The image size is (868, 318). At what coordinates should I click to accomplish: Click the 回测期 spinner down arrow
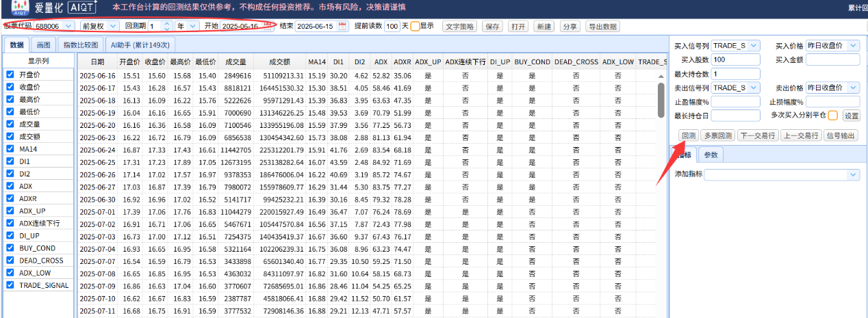[x=168, y=29]
